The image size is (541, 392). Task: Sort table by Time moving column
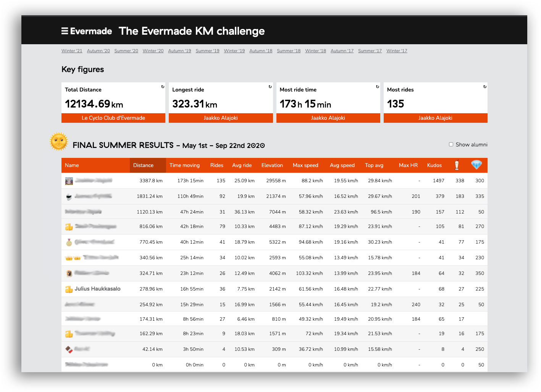pos(184,165)
